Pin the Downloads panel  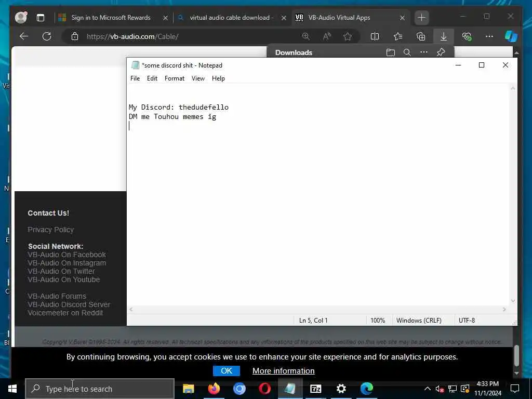click(x=441, y=52)
